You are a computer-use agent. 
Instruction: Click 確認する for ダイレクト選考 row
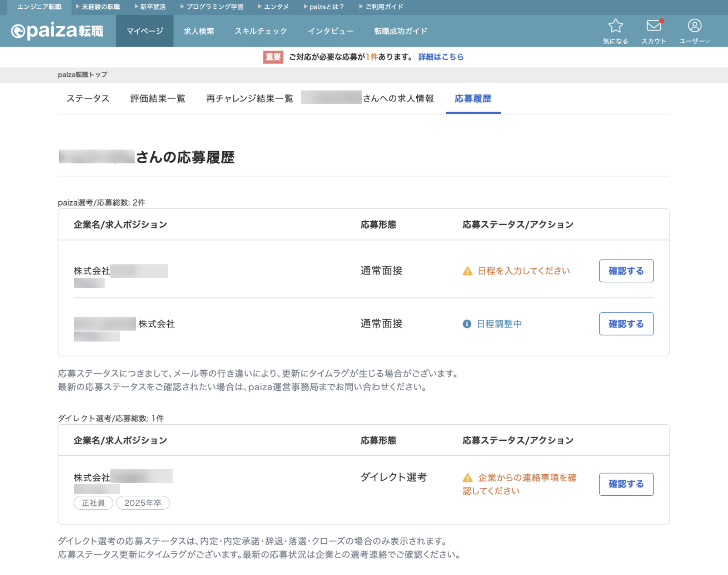point(626,484)
